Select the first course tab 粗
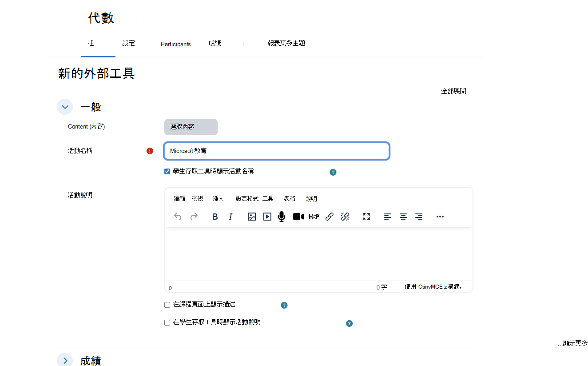This screenshot has height=366, width=588. coord(91,43)
